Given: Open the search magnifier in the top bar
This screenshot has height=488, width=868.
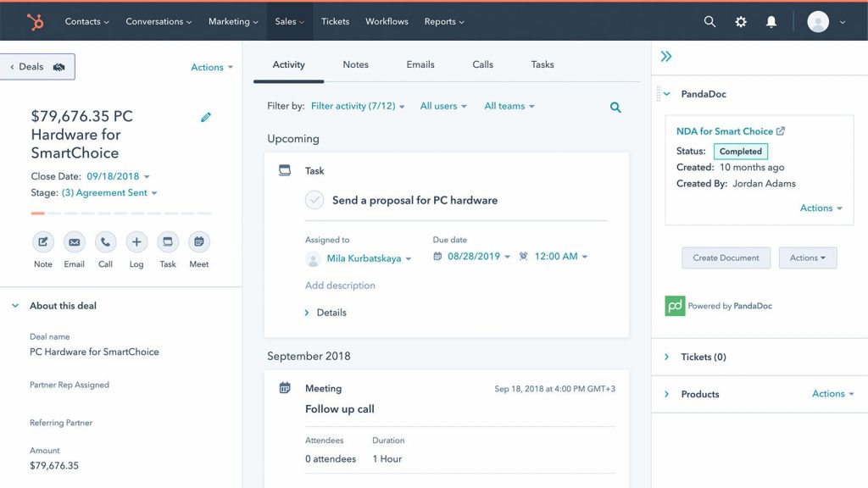Looking at the screenshot, I should (x=709, y=22).
